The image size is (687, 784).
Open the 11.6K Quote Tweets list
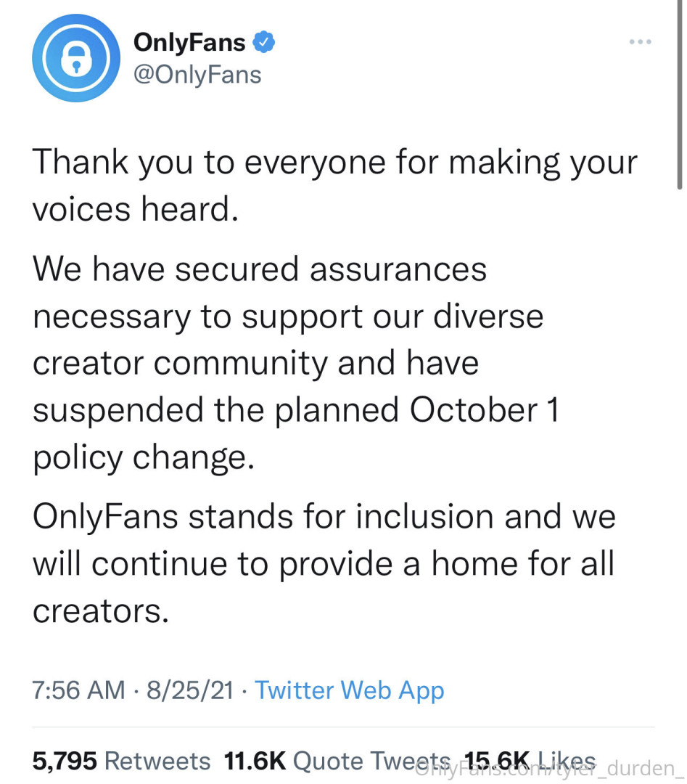point(337,761)
